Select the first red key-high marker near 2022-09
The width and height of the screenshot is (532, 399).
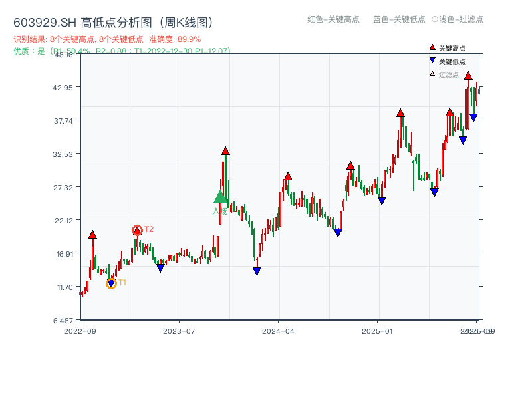[92, 235]
